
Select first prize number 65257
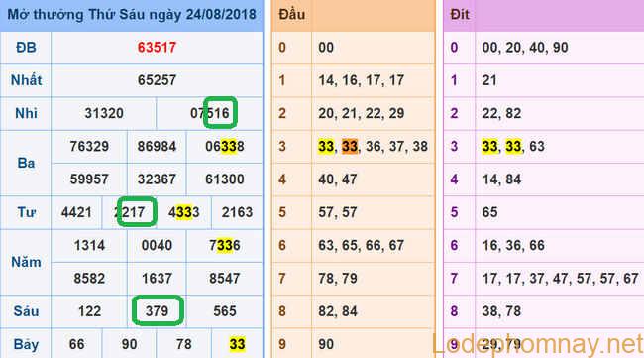pyautogui.click(x=157, y=80)
